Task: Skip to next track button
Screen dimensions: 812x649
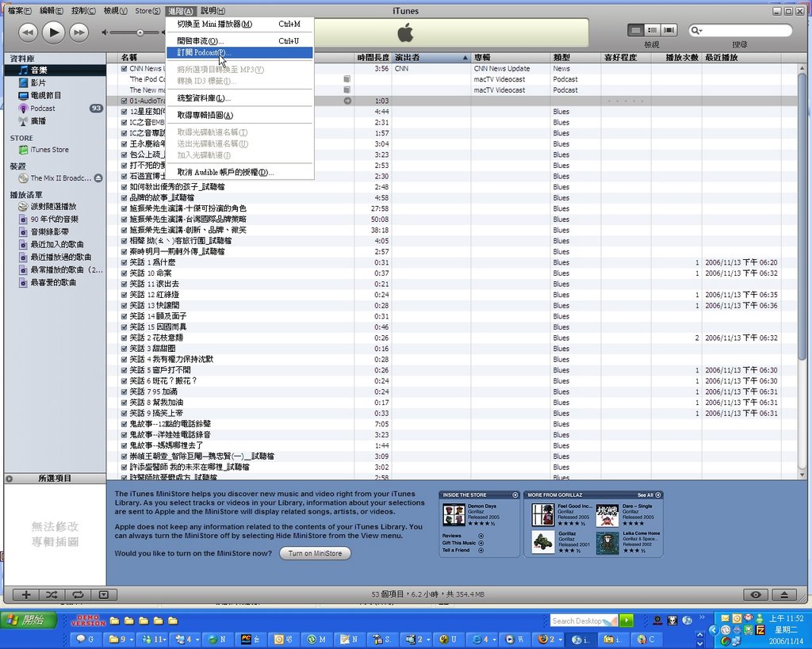Action: tap(79, 32)
